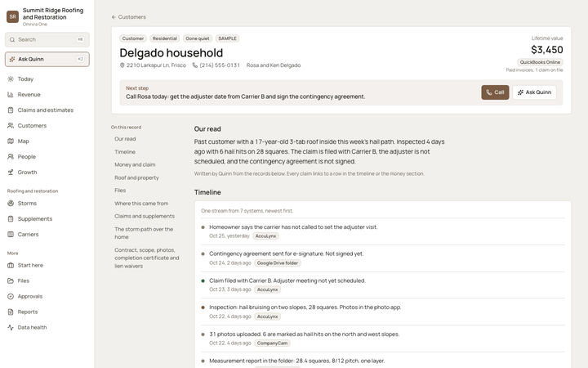Jump to Contract, scope, photos section
The height and width of the screenshot is (368, 588).
[147, 258]
